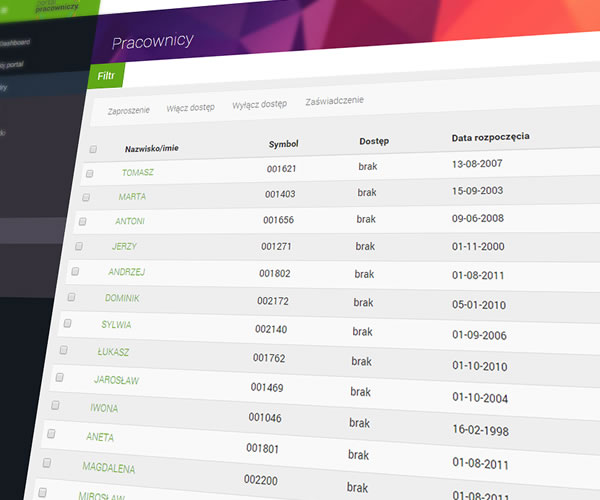This screenshot has width=600, height=500.
Task: Click the portal pracowniczy logo
Action: pos(57,5)
